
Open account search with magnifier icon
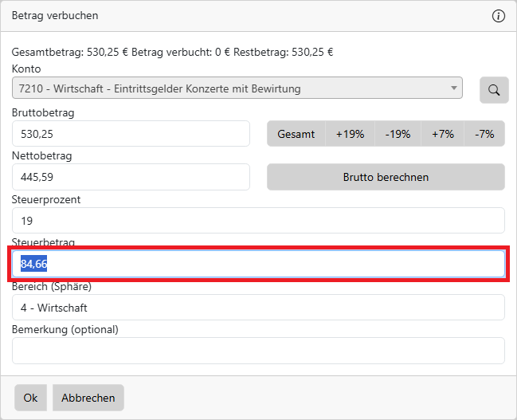tap(494, 90)
